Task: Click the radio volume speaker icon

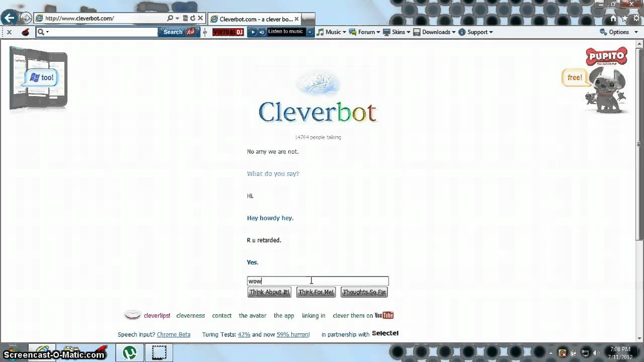Action: coord(262,32)
